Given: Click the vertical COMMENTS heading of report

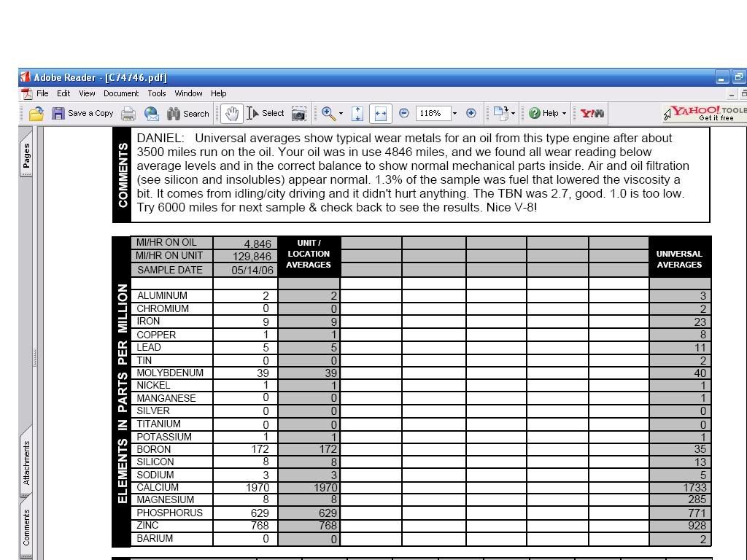Looking at the screenshot, I should [x=123, y=175].
